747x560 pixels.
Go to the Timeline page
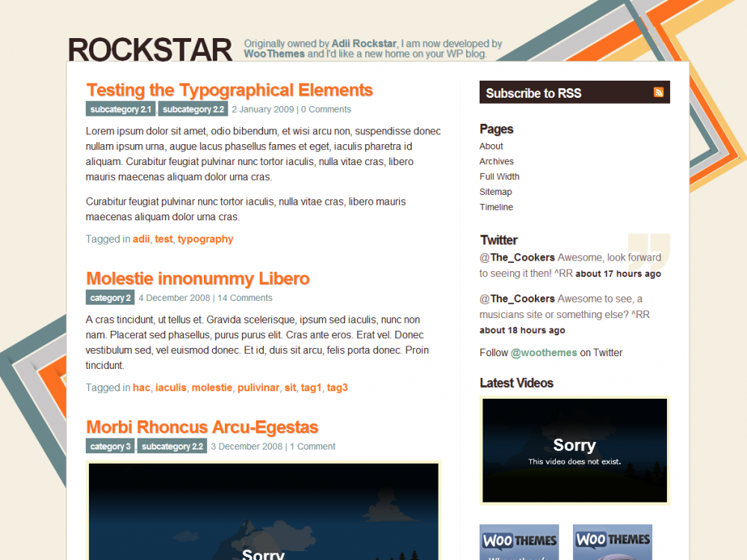[x=496, y=207]
